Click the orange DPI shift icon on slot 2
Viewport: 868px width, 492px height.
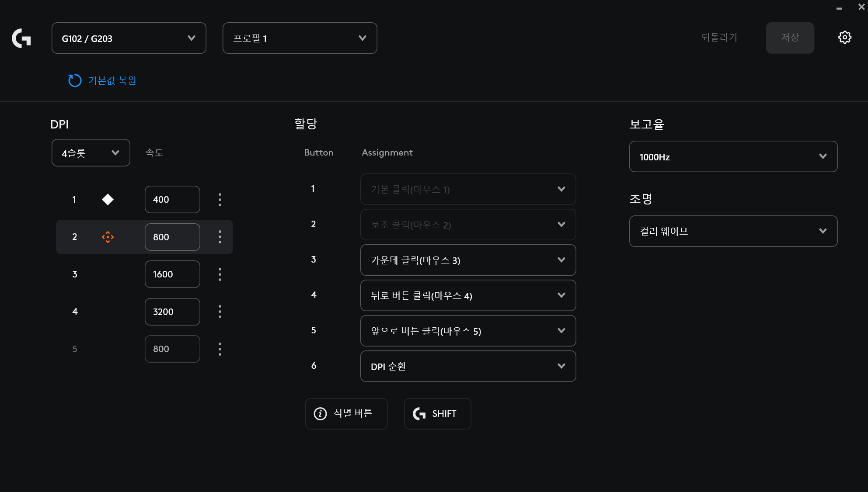click(108, 237)
